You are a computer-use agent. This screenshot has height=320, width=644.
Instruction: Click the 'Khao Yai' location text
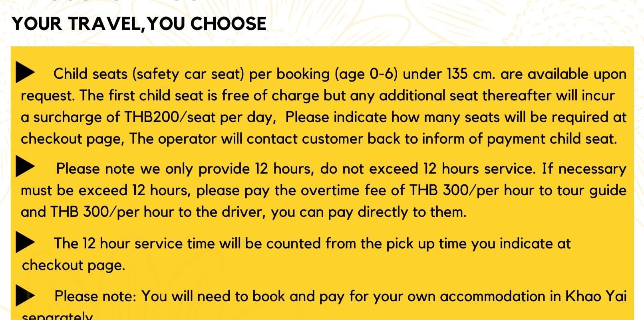pyautogui.click(x=595, y=296)
